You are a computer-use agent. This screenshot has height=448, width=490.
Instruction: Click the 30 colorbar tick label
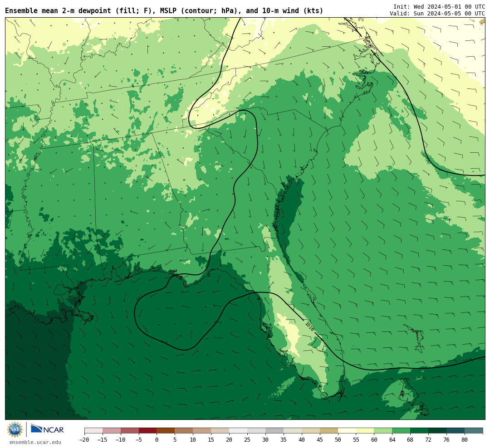coord(265,439)
